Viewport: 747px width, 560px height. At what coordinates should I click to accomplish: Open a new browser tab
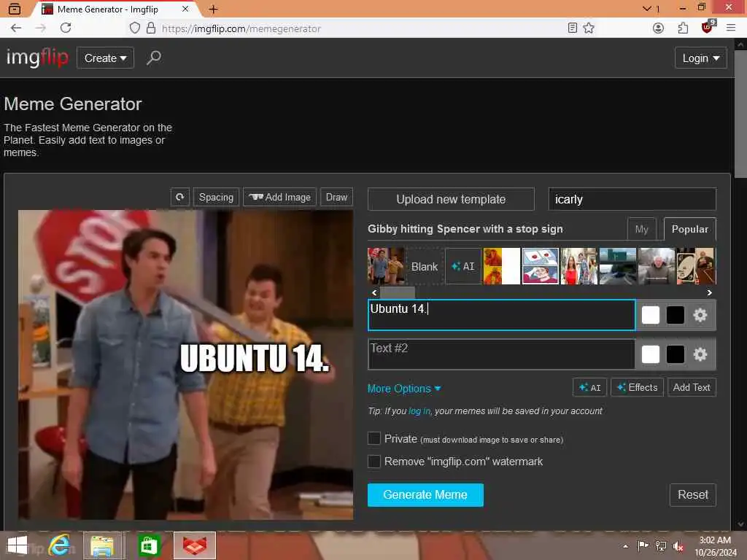(214, 9)
